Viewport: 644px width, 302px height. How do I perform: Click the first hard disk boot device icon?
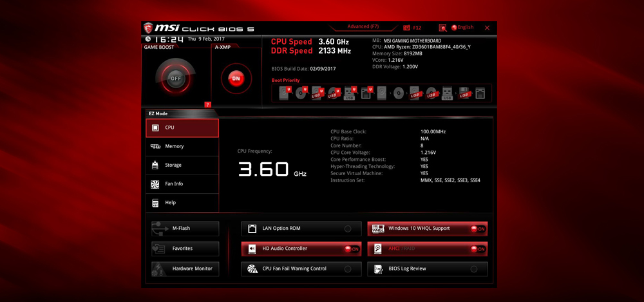[x=285, y=93]
